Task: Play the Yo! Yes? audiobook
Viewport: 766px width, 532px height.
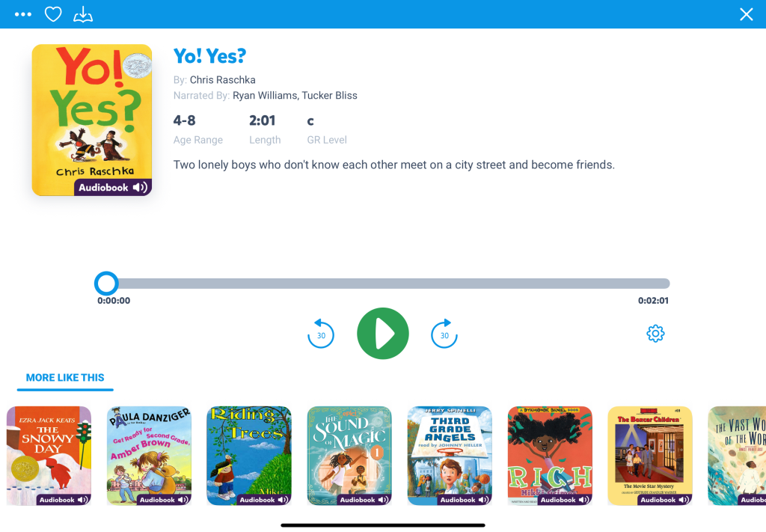Action: click(383, 334)
